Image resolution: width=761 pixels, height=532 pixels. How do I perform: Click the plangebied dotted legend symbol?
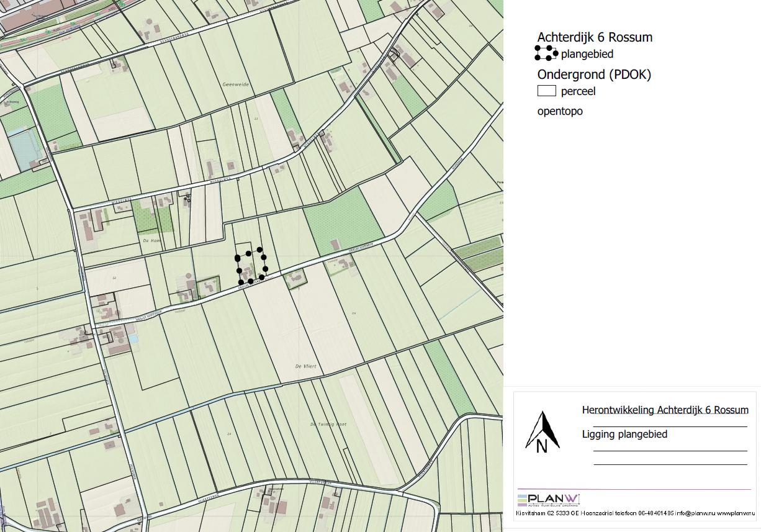[x=546, y=53]
